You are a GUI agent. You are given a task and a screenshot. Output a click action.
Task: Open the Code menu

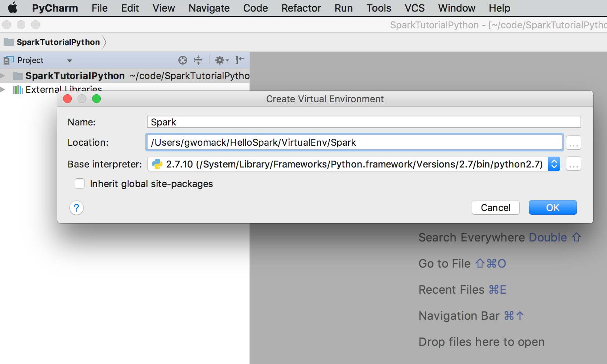pyautogui.click(x=255, y=8)
